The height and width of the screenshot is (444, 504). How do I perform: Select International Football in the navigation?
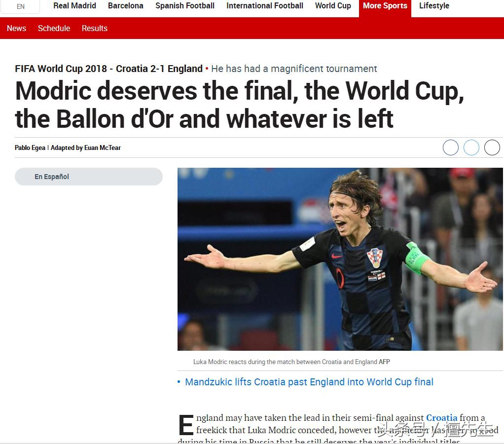pyautogui.click(x=265, y=6)
